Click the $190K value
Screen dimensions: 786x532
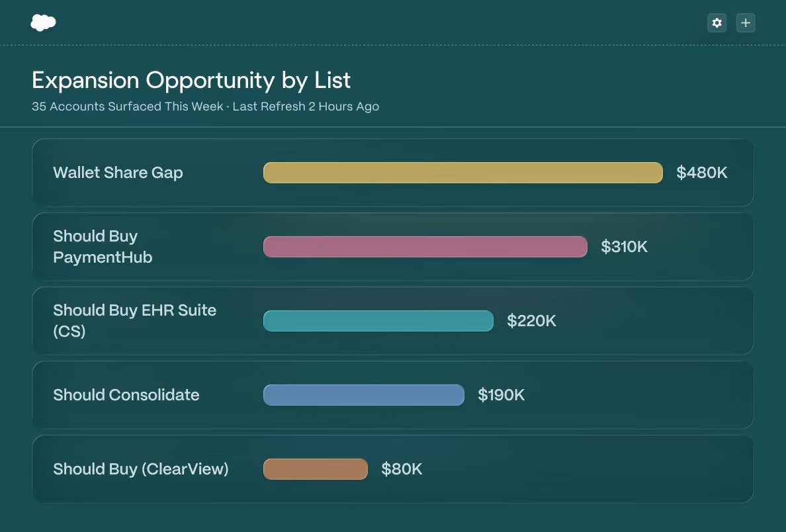(501, 395)
